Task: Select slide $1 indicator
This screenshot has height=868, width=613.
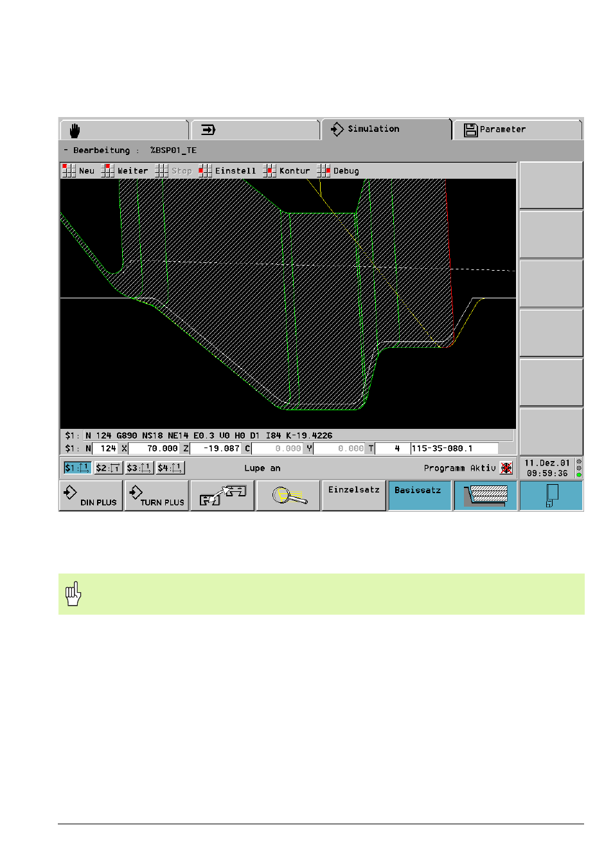Action: tap(76, 468)
